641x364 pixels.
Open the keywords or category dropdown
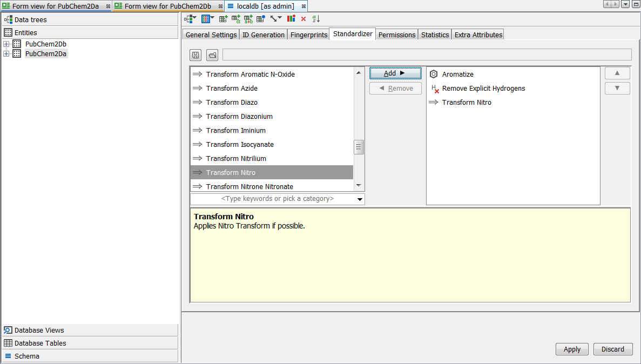point(360,199)
